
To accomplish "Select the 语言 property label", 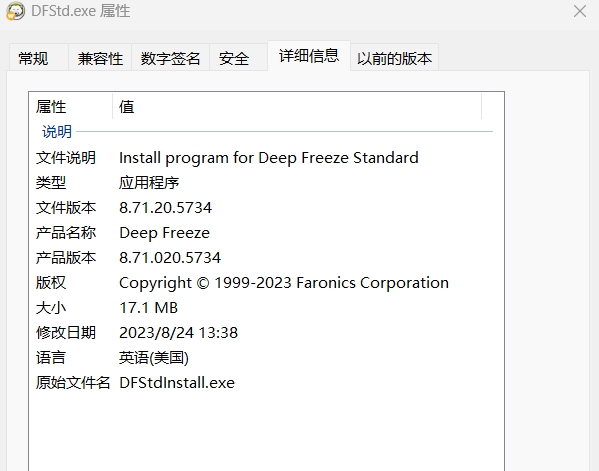I will [x=51, y=358].
